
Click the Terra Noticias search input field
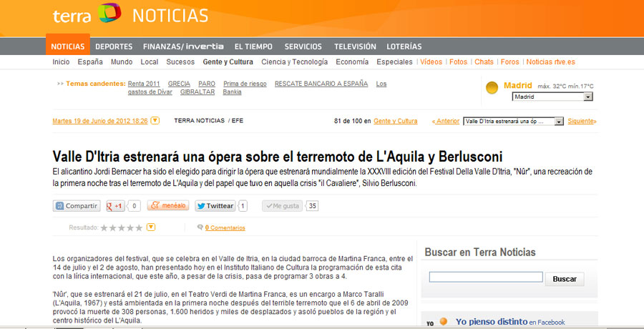[x=484, y=278]
